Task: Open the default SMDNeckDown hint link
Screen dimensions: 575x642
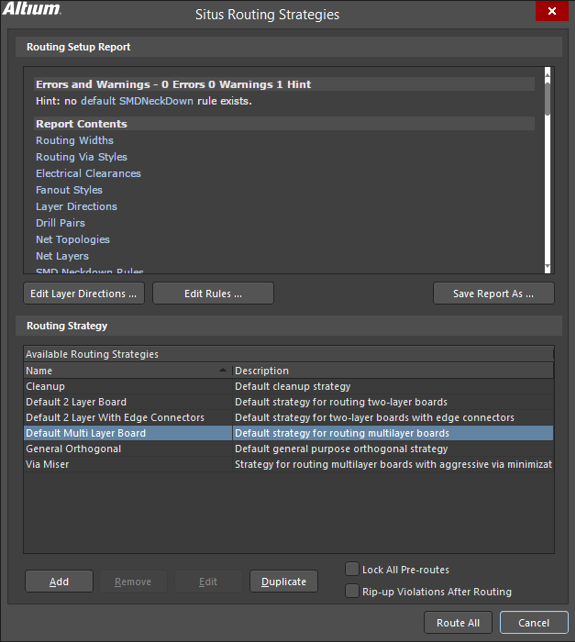Action: point(137,101)
